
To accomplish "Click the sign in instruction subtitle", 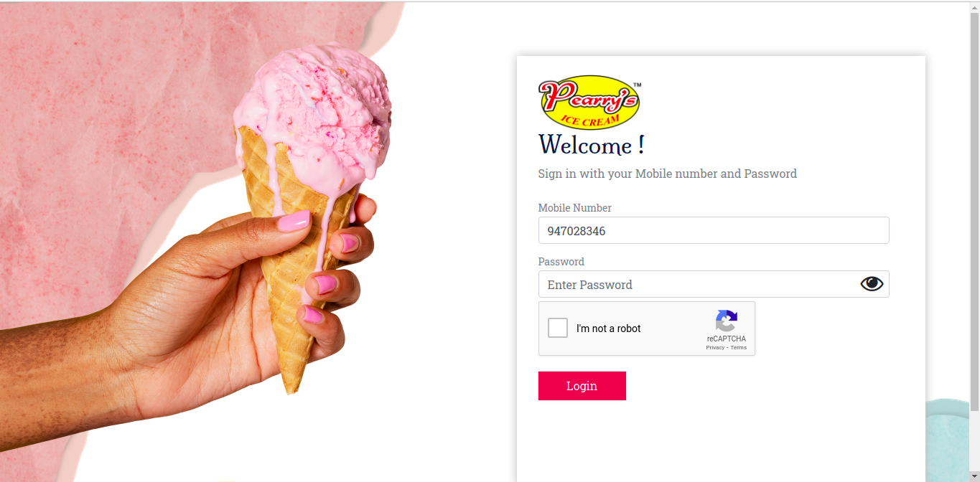I will click(x=668, y=174).
